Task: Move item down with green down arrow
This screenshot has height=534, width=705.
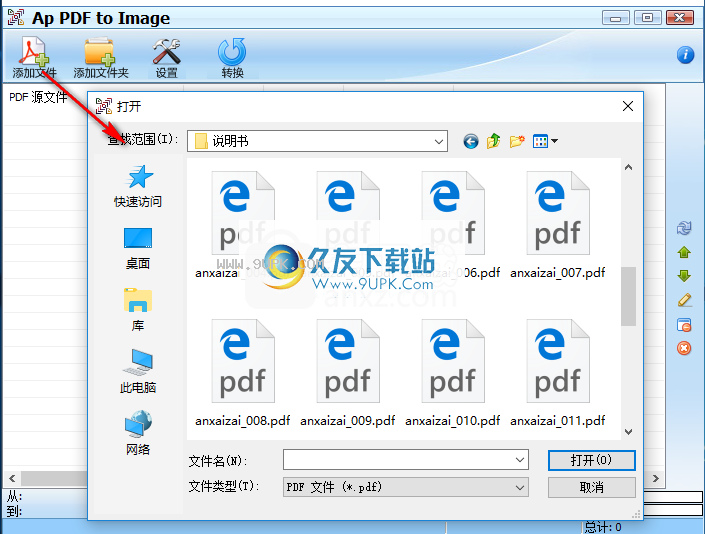Action: tap(684, 276)
